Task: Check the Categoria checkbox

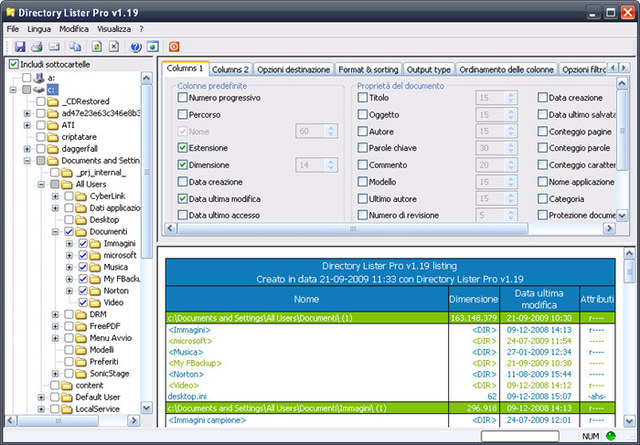Action: [x=542, y=199]
